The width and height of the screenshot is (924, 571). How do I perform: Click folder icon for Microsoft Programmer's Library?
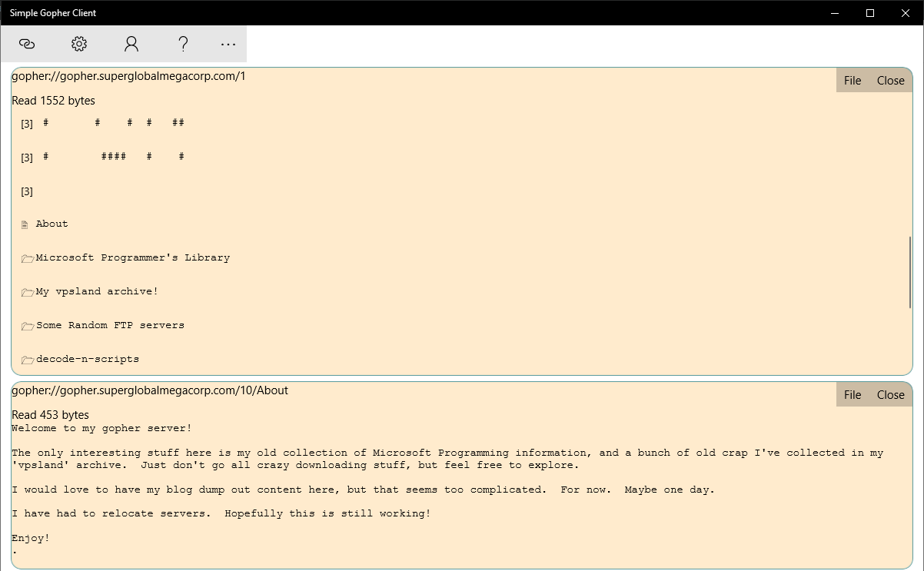[x=27, y=258]
